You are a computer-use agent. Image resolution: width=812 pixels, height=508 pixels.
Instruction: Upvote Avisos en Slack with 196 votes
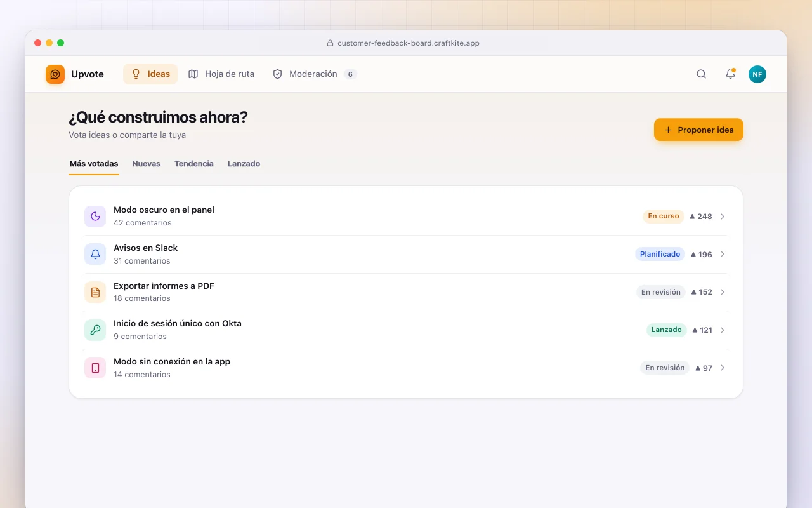tap(702, 254)
